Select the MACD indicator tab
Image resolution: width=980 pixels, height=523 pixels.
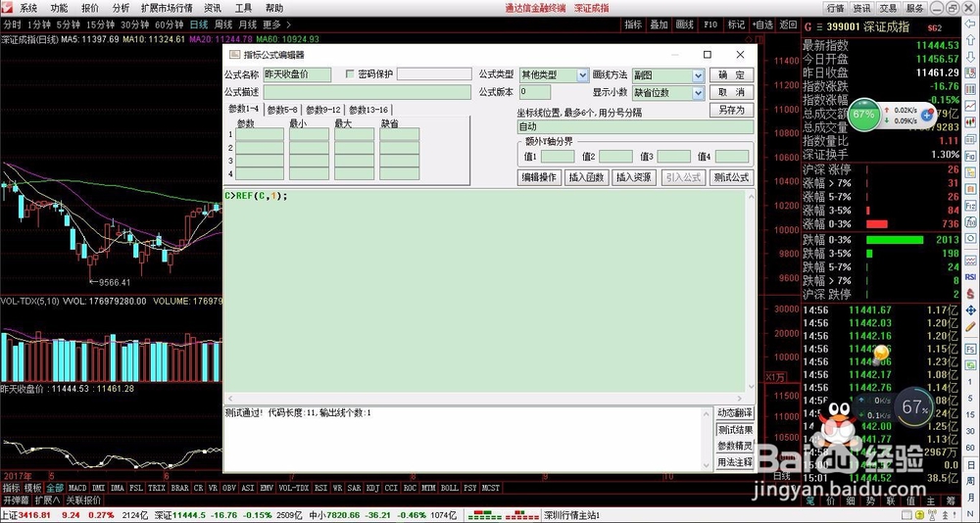[77, 488]
